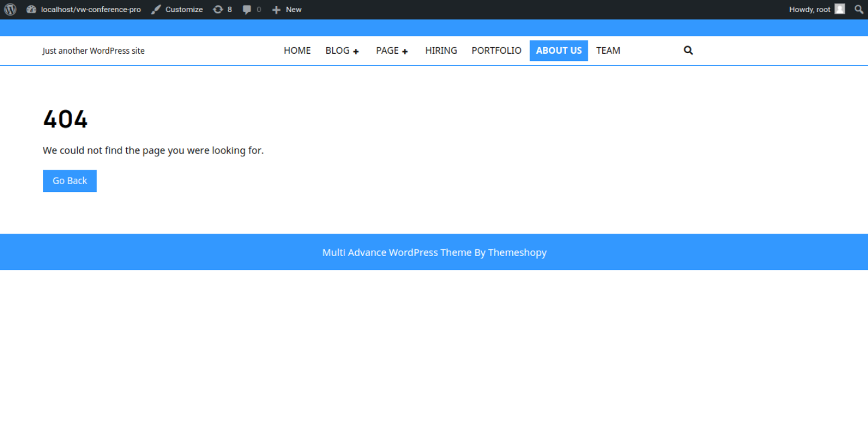Click the root user avatar
This screenshot has height=448, width=868.
click(x=840, y=9)
